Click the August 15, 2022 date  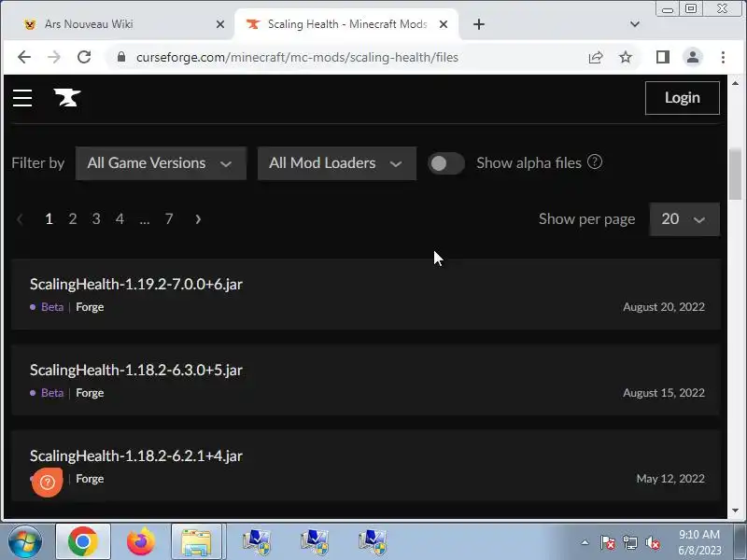(x=664, y=393)
